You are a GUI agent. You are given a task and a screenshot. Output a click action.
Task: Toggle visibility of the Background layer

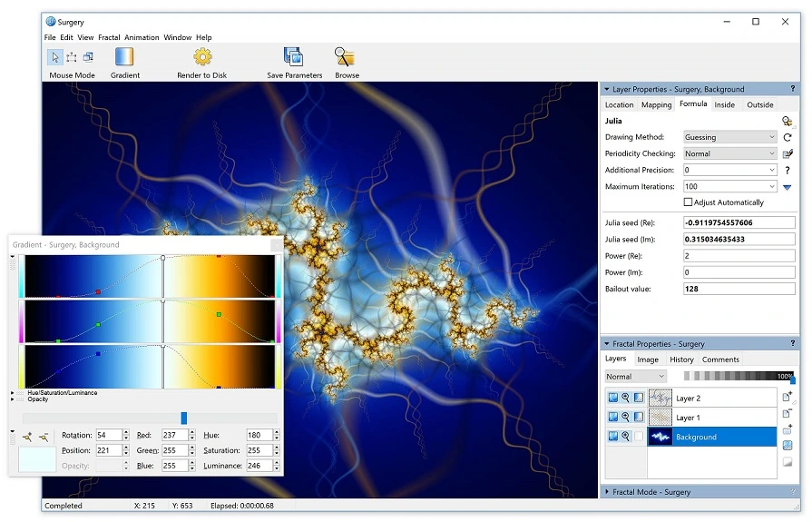point(613,437)
